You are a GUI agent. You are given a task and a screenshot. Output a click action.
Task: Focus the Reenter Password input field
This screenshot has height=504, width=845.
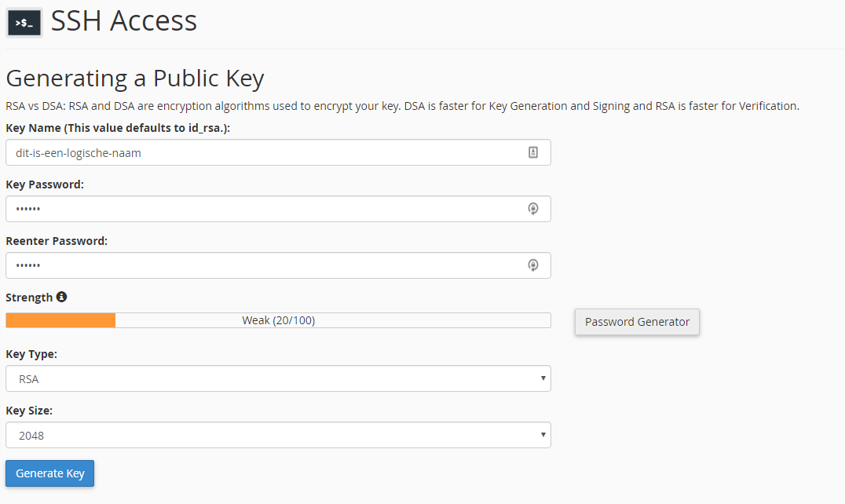278,265
